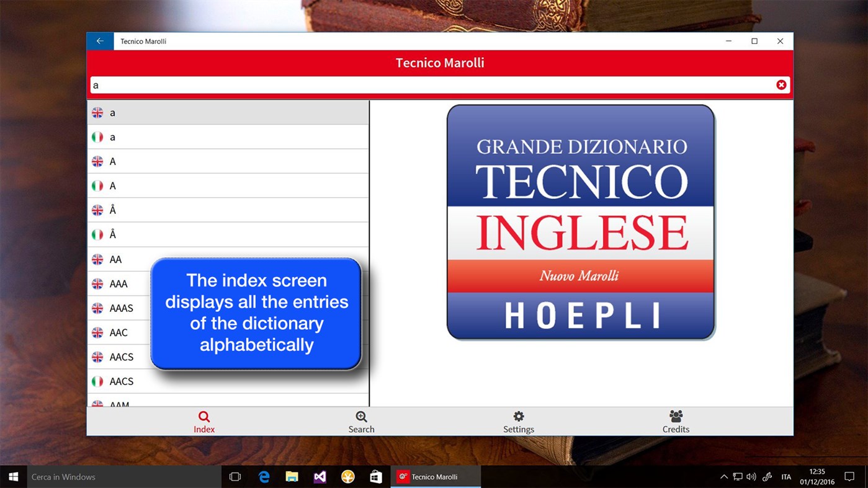Click the Italian flag beside entry 'AACS'
The width and height of the screenshot is (868, 488).
[97, 381]
